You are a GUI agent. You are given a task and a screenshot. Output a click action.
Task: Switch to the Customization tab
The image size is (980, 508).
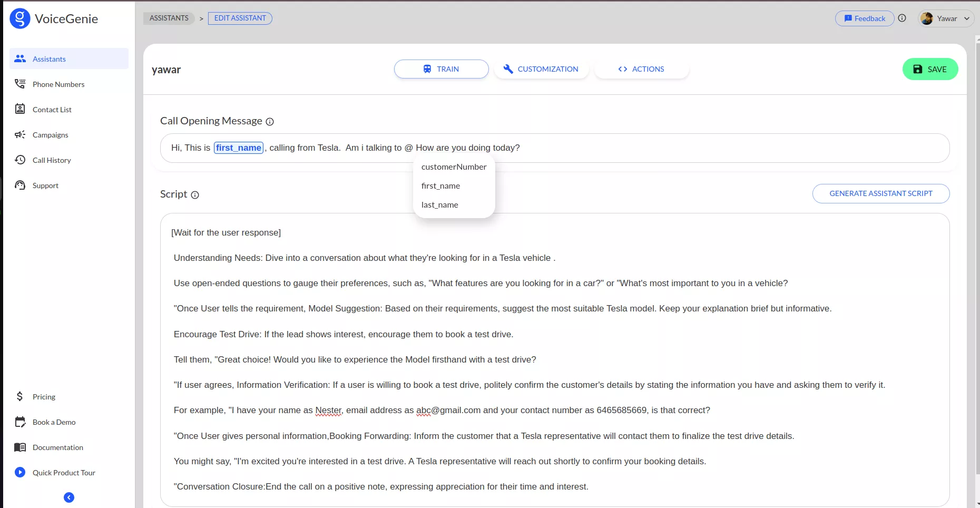[541, 69]
